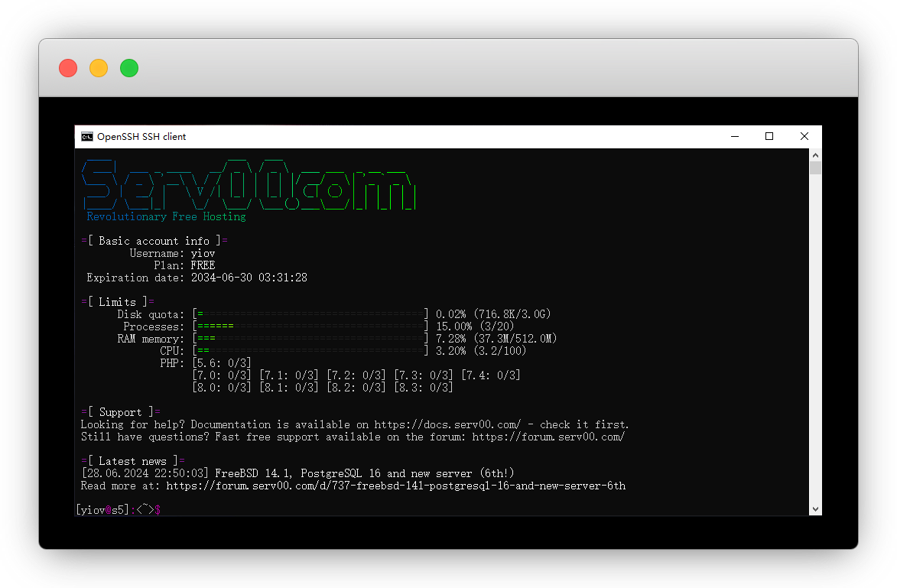Click the yellow minimize dot in frame header
This screenshot has height=588, width=897.
(99, 68)
